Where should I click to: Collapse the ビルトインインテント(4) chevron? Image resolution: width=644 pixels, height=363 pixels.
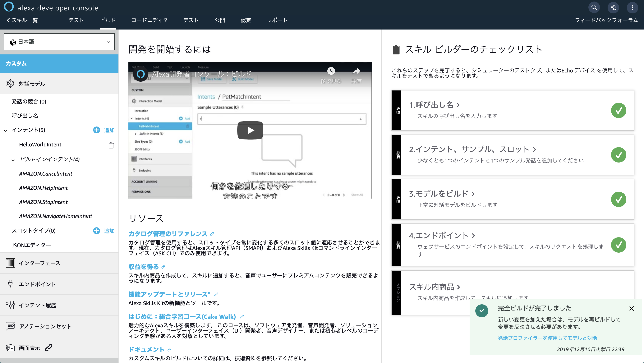[13, 160]
